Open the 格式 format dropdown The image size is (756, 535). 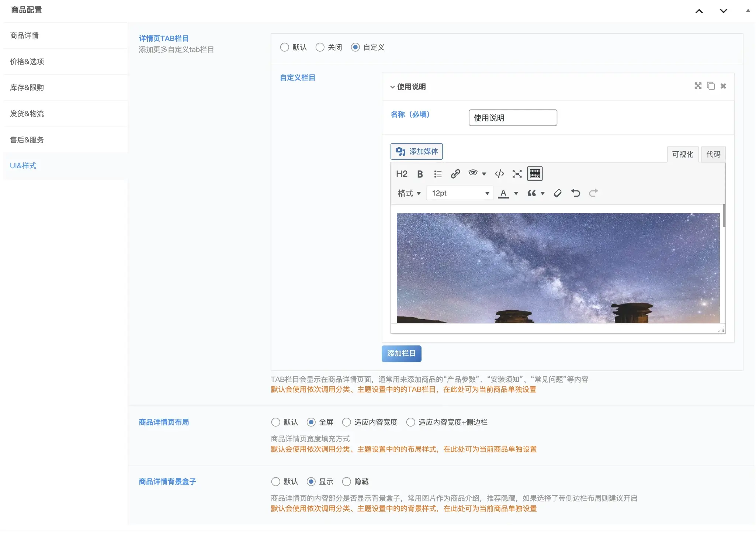tap(409, 193)
